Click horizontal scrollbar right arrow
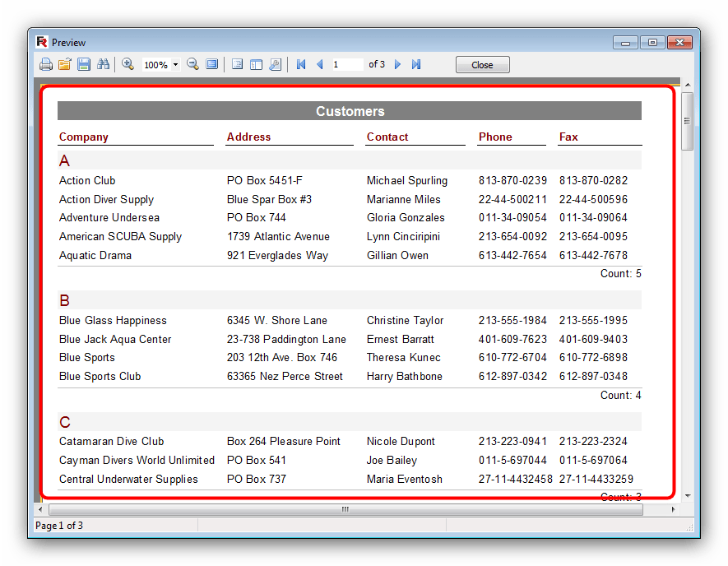The height and width of the screenshot is (566, 728). pyautogui.click(x=673, y=510)
